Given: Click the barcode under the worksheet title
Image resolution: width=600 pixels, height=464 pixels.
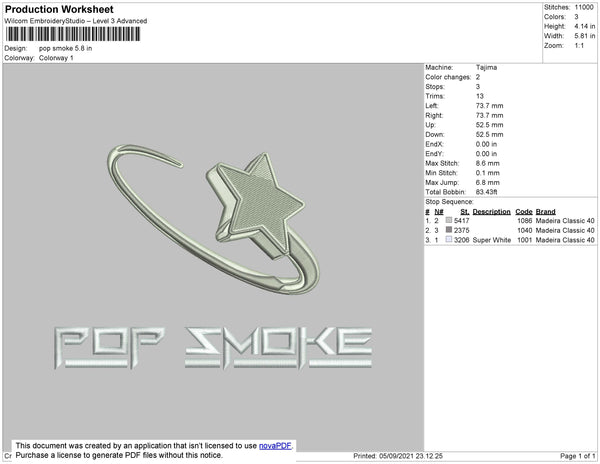Looking at the screenshot, I should pos(72,34).
